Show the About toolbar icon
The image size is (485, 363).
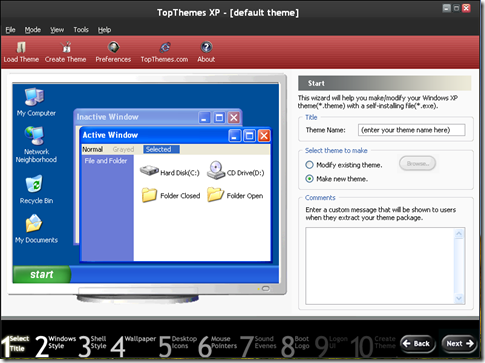206,52
